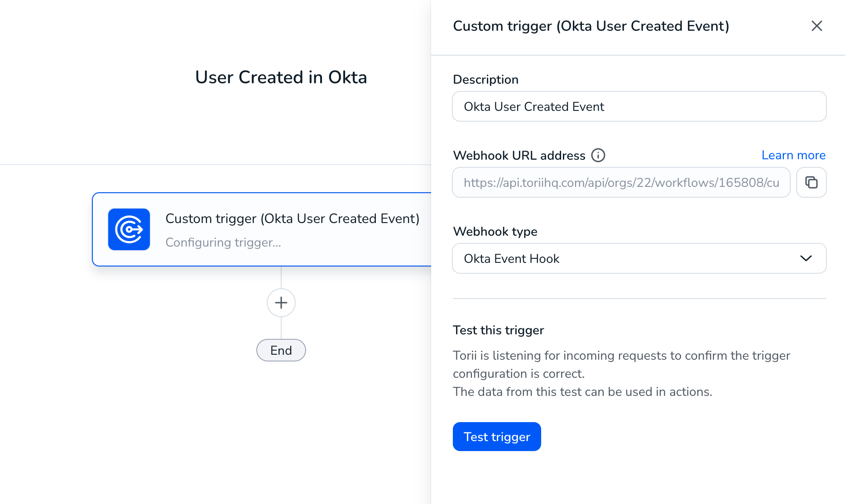This screenshot has width=845, height=504.
Task: Click the End node in workflow
Action: pyautogui.click(x=281, y=350)
